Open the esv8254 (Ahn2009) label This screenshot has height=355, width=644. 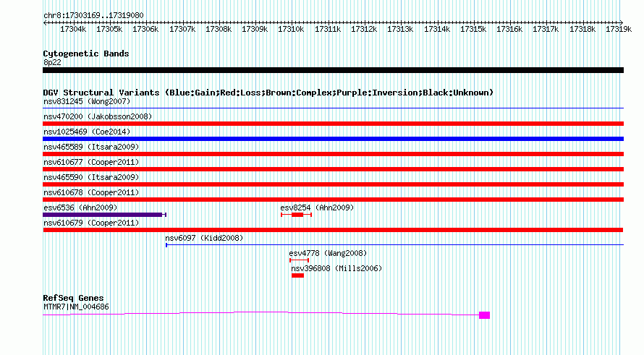(317, 208)
